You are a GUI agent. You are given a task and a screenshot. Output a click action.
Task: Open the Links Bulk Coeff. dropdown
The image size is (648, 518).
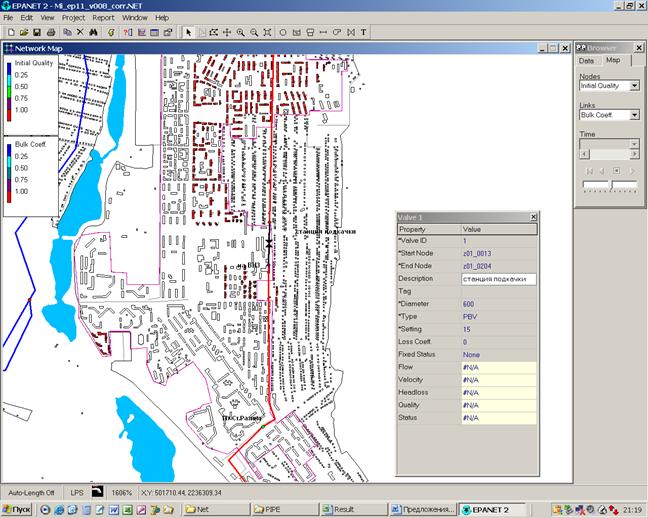[635, 115]
